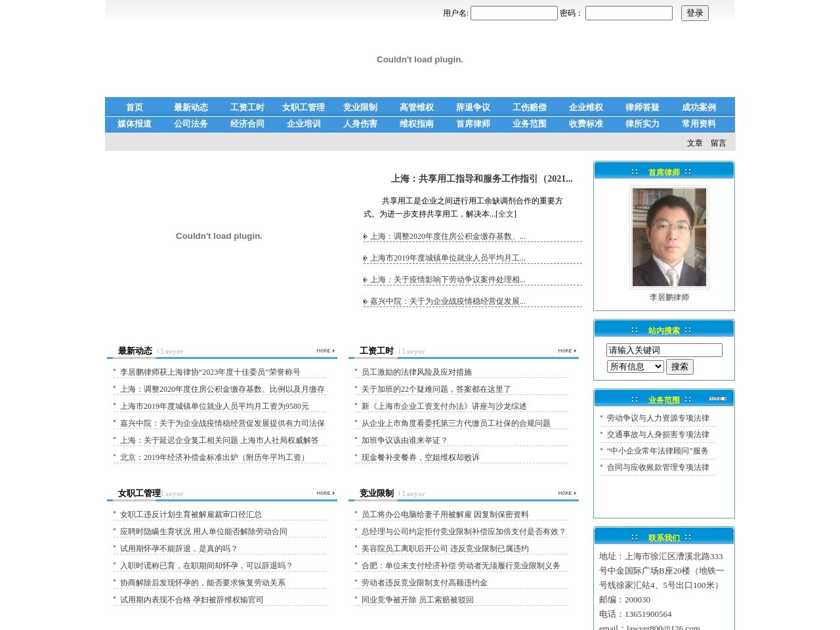
Task: Open the 辞退争议 navigation menu item
Action: click(x=472, y=107)
